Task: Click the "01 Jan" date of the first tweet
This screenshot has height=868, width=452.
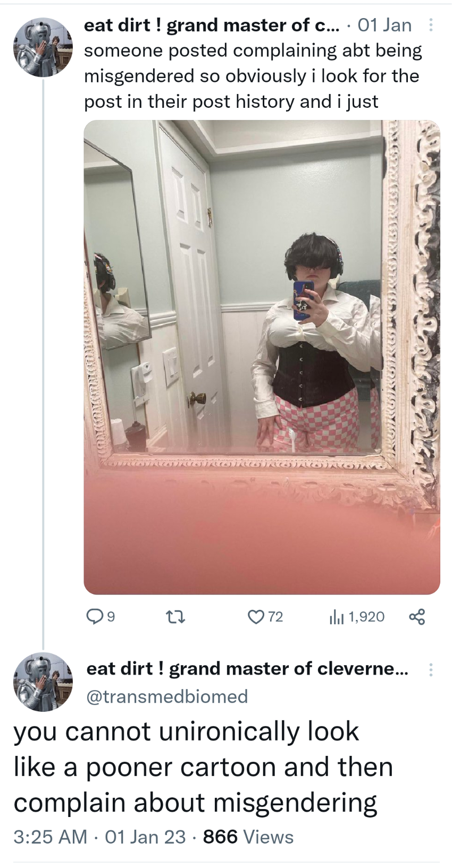Action: pos(385,25)
